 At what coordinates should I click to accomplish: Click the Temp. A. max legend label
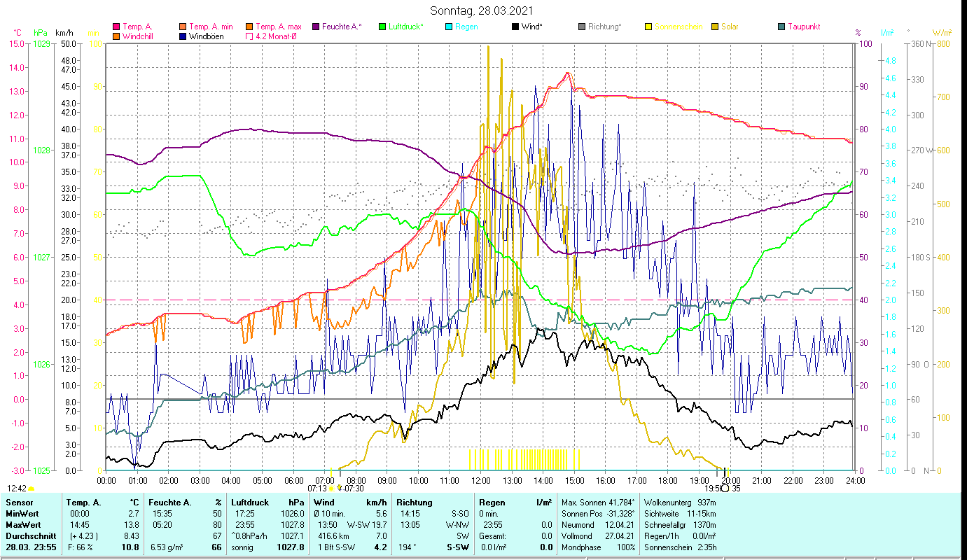pos(278,27)
